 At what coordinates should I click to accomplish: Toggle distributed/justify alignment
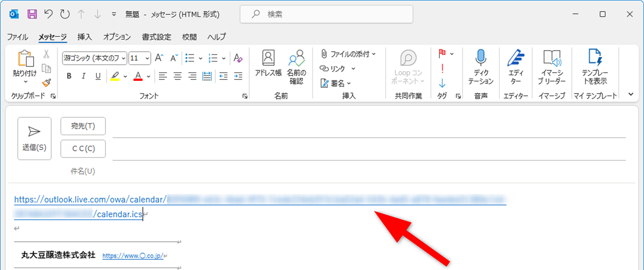[207, 76]
